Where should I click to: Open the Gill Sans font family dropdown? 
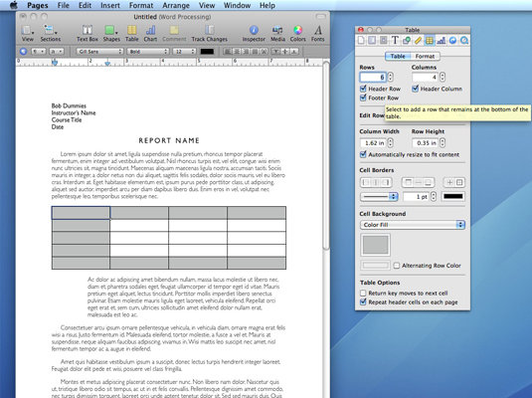(x=99, y=52)
